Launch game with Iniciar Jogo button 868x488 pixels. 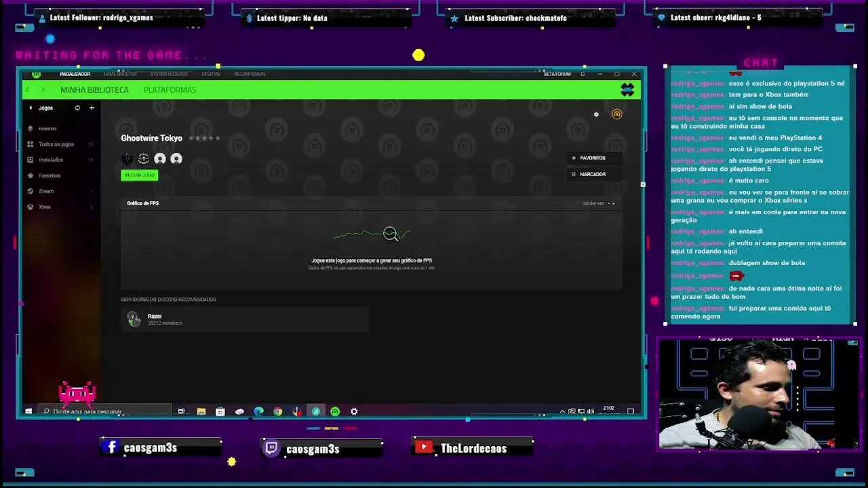tap(139, 175)
